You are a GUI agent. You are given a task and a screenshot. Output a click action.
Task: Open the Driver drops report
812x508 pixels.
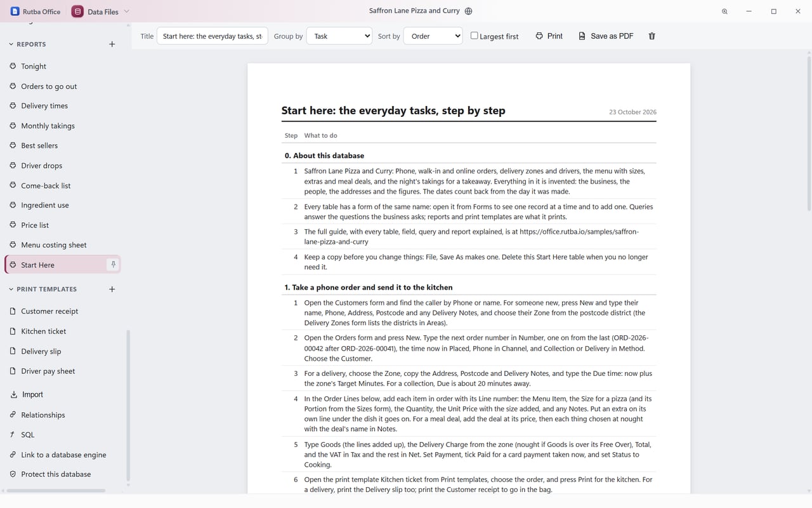coord(62,166)
